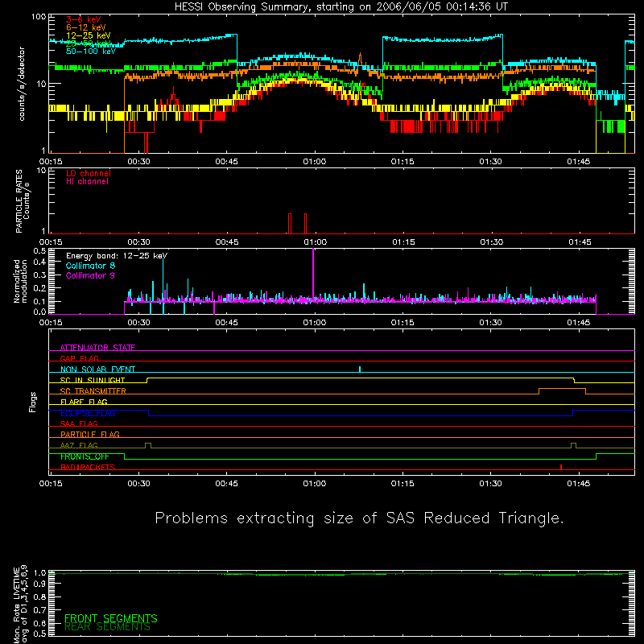Click the vertical 'Flags' axis label
644x644 pixels.
point(32,402)
